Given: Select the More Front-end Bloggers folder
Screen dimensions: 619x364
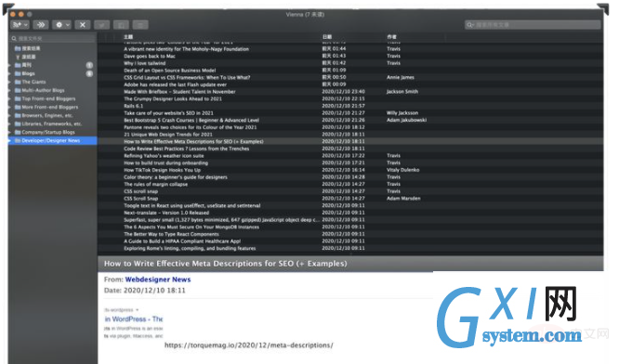Looking at the screenshot, I should [50, 107].
